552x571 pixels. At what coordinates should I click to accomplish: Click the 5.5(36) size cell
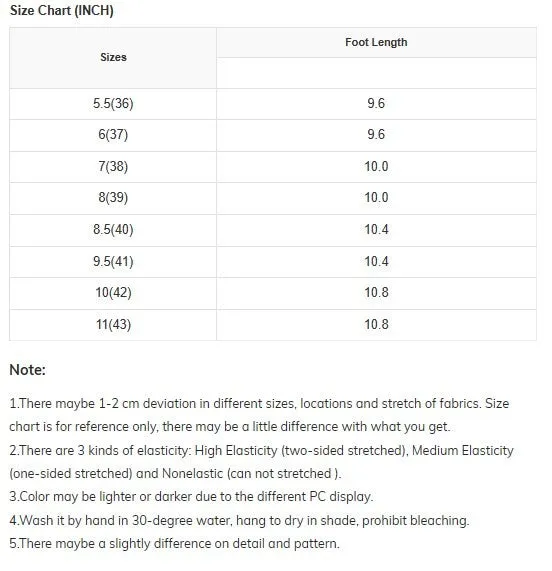[x=113, y=104]
